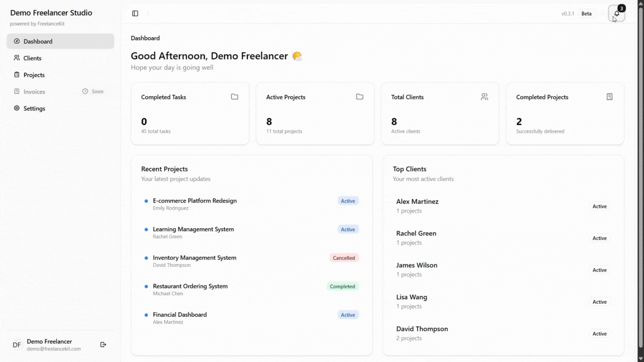
Task: Click the Clients people icon
Action: (x=17, y=58)
